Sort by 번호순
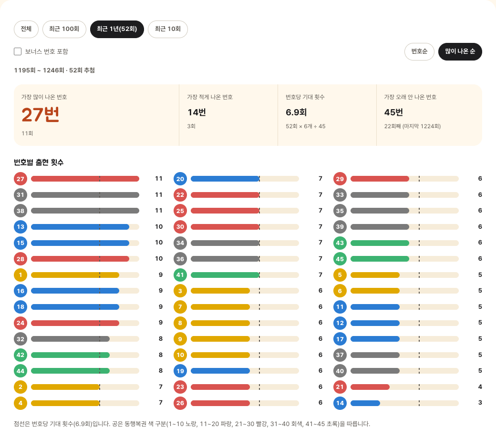The height and width of the screenshot is (448, 496). (x=419, y=51)
